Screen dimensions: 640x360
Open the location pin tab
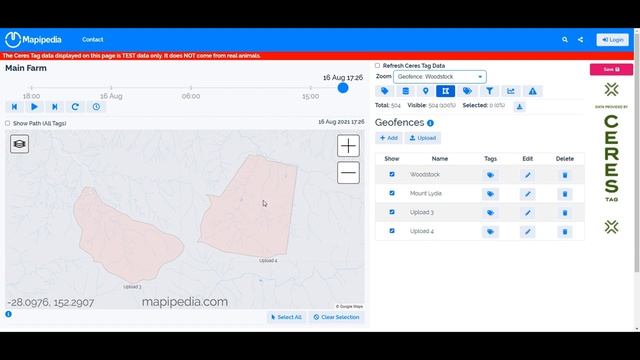pos(425,91)
